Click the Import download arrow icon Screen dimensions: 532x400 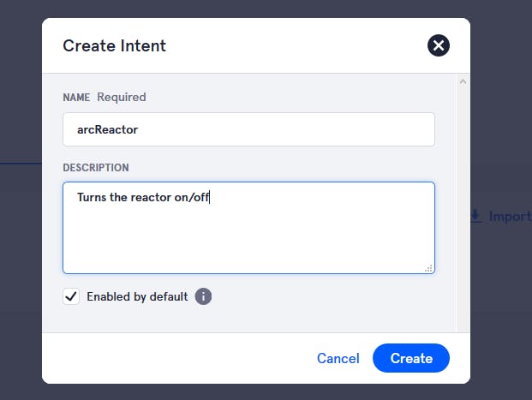(x=475, y=216)
